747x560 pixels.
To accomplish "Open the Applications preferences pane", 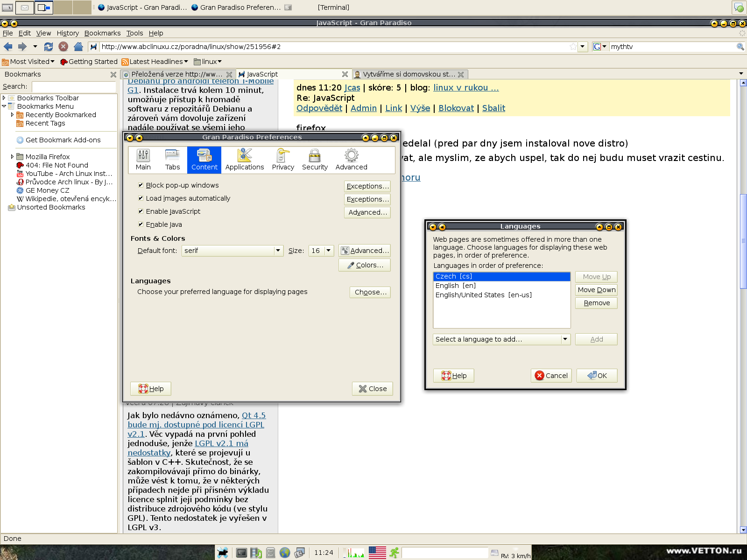I will click(x=245, y=160).
